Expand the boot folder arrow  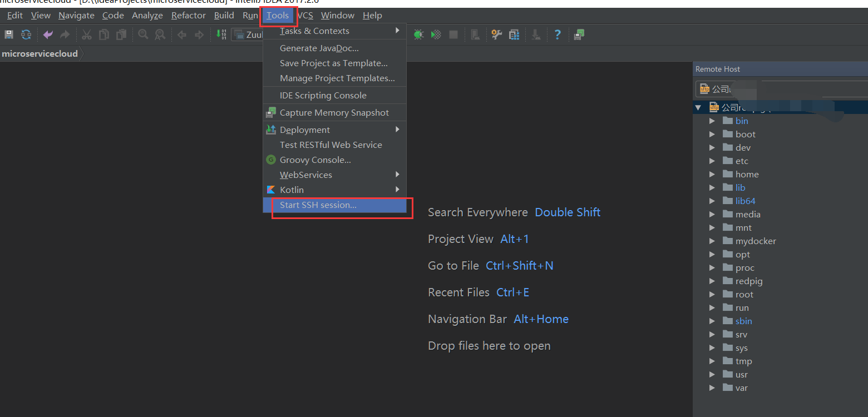click(x=712, y=134)
